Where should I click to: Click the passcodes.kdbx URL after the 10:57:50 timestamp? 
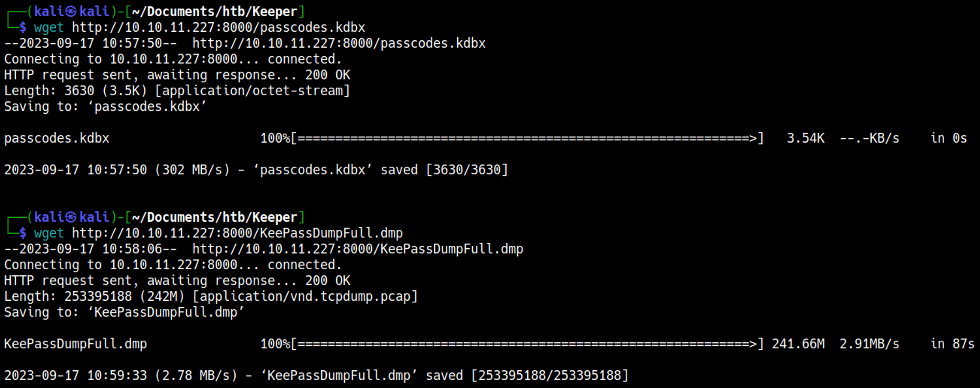[339, 43]
